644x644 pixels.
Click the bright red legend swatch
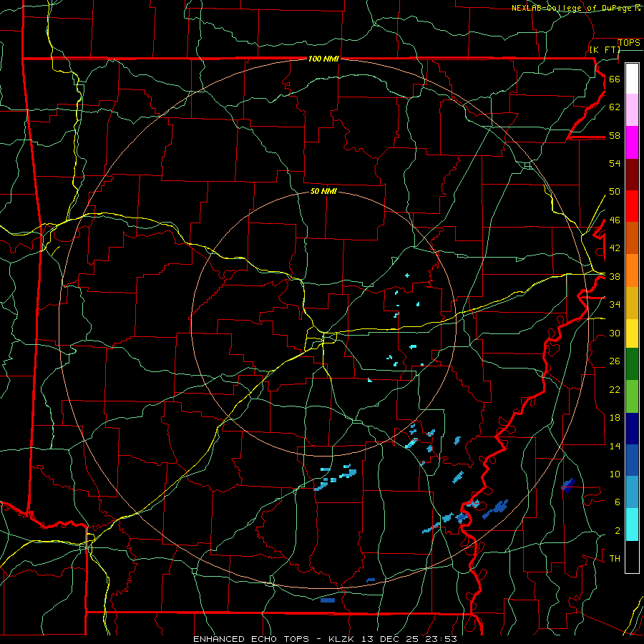point(632,206)
